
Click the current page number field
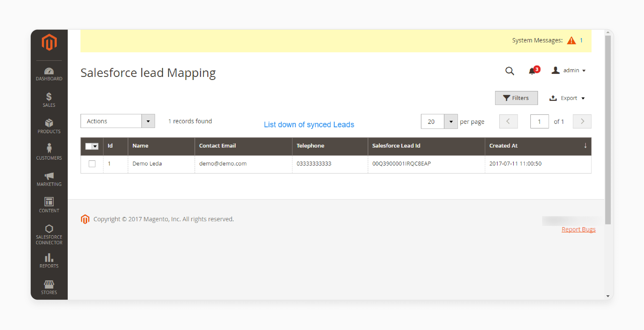pyautogui.click(x=539, y=122)
